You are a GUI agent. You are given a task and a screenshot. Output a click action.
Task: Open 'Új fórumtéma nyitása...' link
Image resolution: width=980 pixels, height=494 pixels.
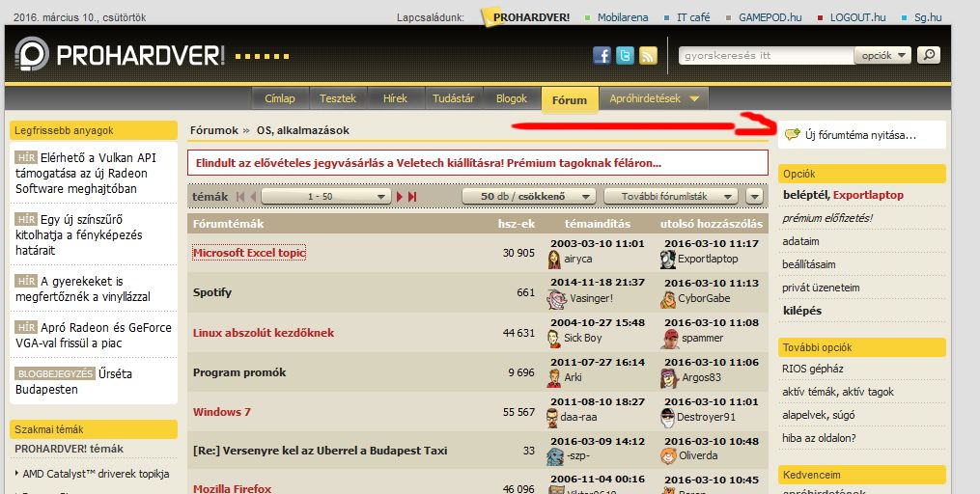(860, 135)
